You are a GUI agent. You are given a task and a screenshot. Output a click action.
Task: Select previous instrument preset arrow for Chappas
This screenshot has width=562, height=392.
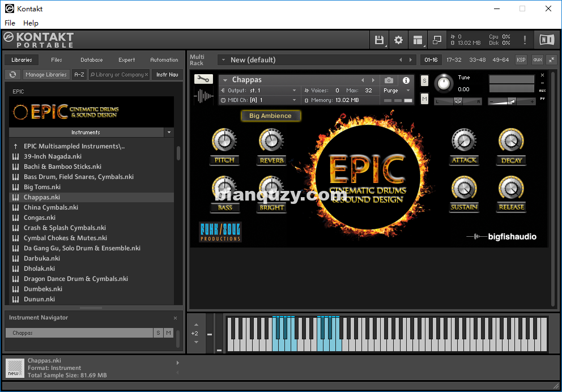click(x=363, y=80)
